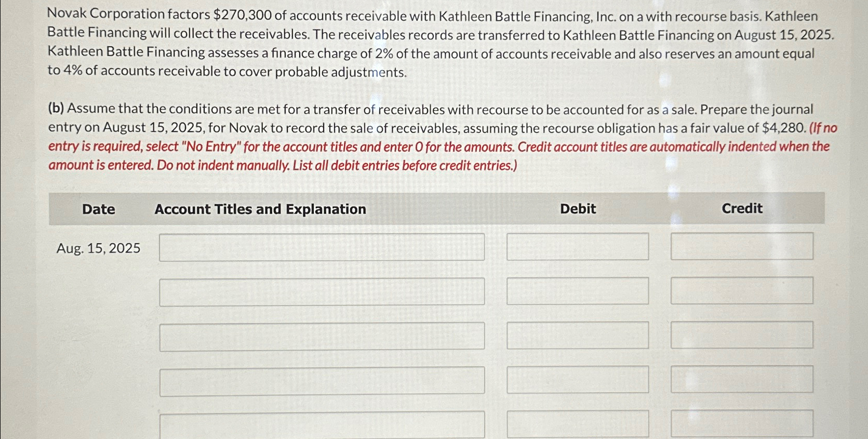868x439 pixels.
Task: Click the '$270,300' amount in the problem text
Action: 242,15
